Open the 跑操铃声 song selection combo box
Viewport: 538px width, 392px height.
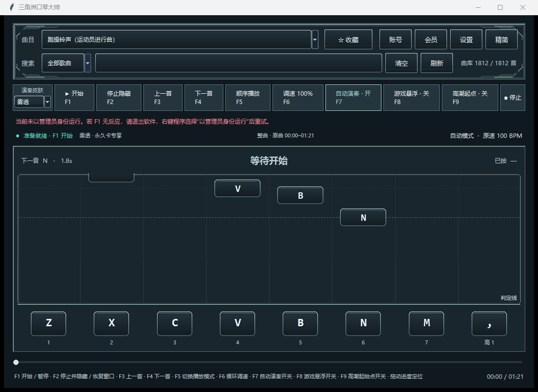click(x=176, y=39)
